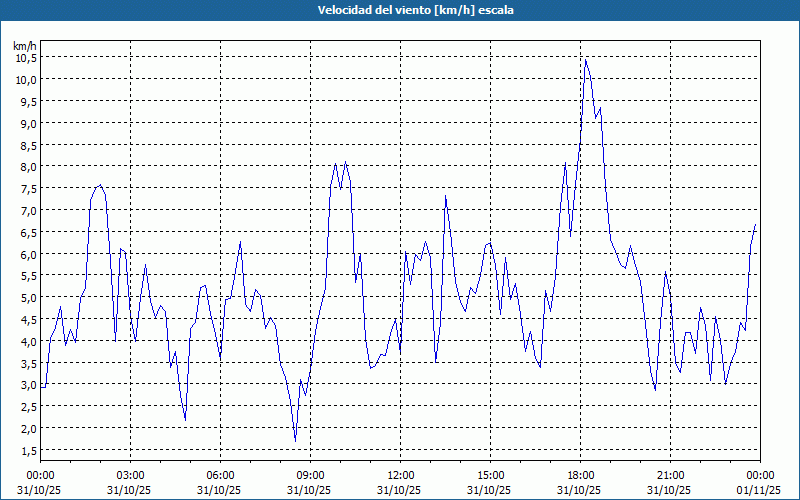Click the "8,0" y-axis value

click(25, 167)
